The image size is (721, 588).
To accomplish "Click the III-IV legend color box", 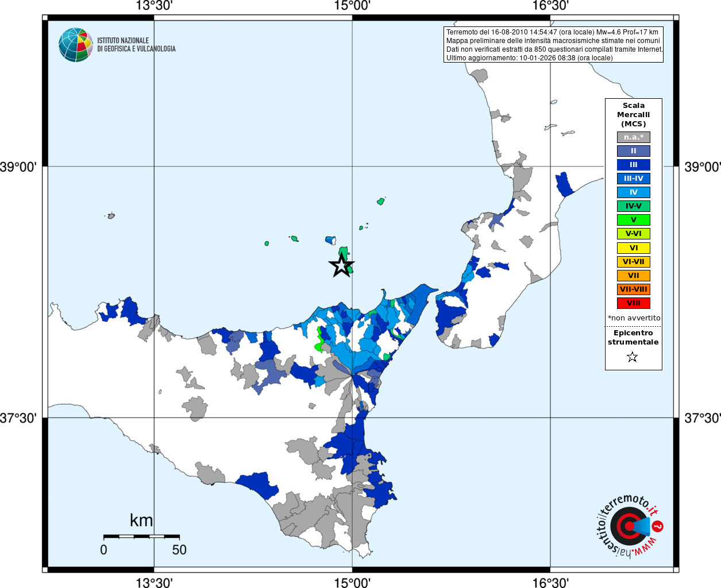I will click(x=633, y=179).
